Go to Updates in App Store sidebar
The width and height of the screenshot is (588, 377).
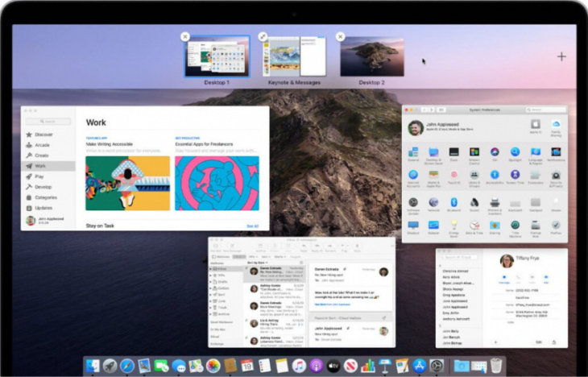44,208
